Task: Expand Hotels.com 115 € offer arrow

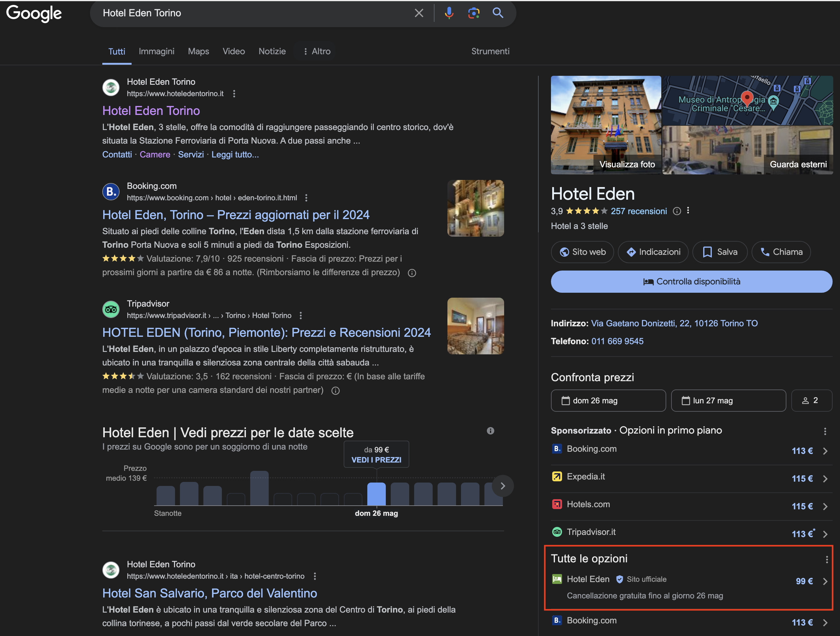Action: 825,507
